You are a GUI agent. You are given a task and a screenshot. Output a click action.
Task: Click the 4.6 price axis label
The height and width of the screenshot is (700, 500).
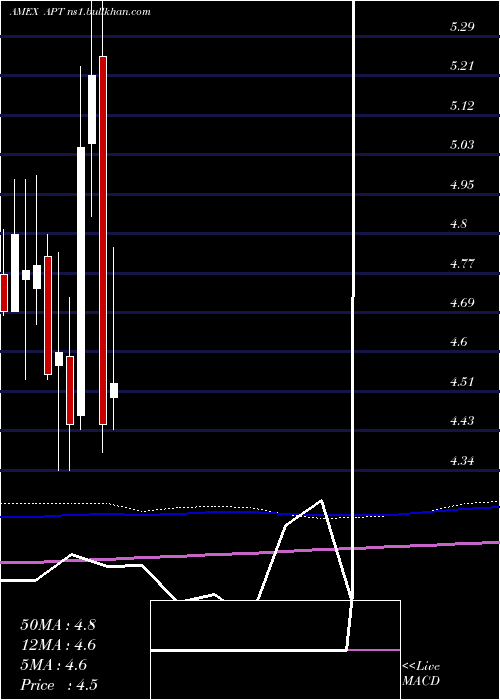click(x=458, y=342)
